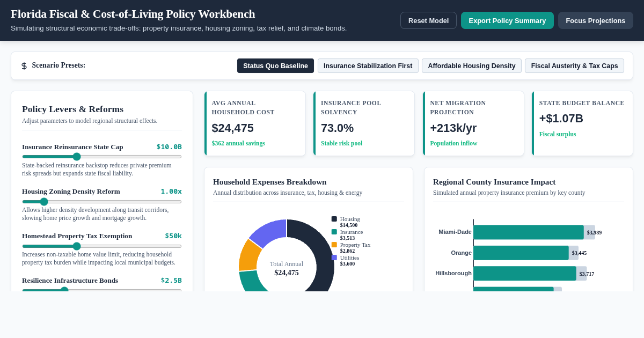Click the dollar sign Scenario Presets icon
This screenshot has height=338, width=644.
click(24, 66)
